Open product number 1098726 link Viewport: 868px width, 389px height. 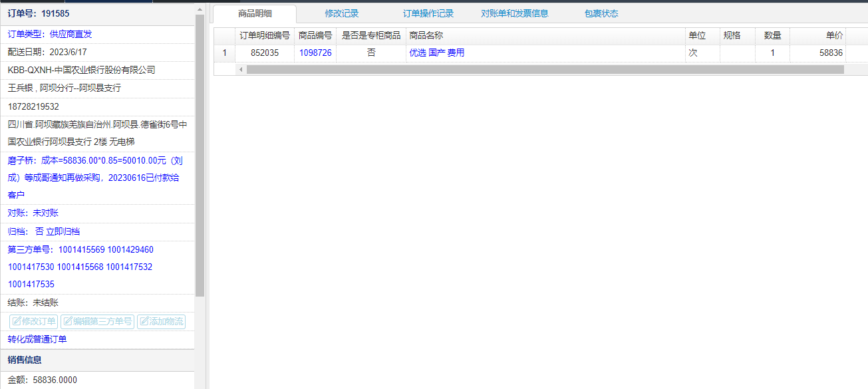(x=315, y=53)
